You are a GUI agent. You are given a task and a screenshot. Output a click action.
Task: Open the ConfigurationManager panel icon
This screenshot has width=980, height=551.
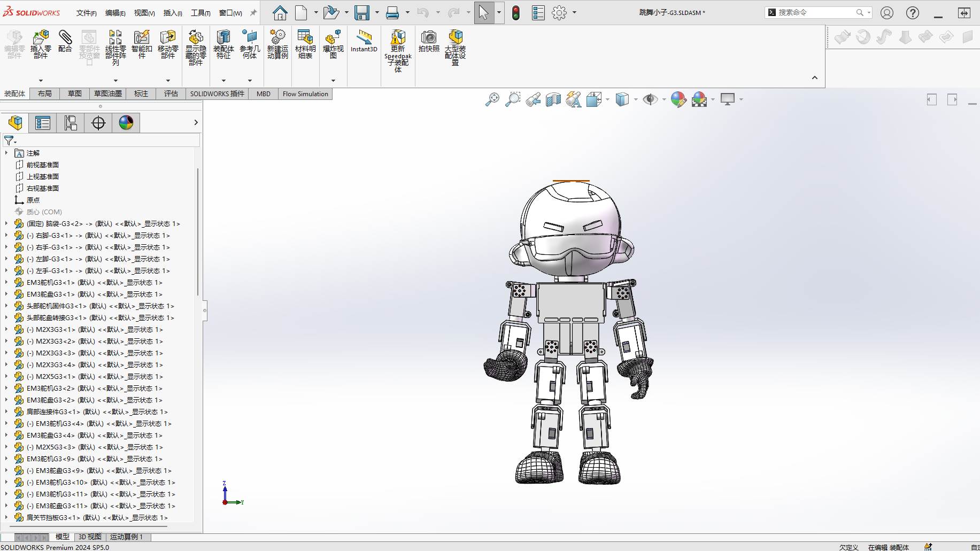[71, 123]
